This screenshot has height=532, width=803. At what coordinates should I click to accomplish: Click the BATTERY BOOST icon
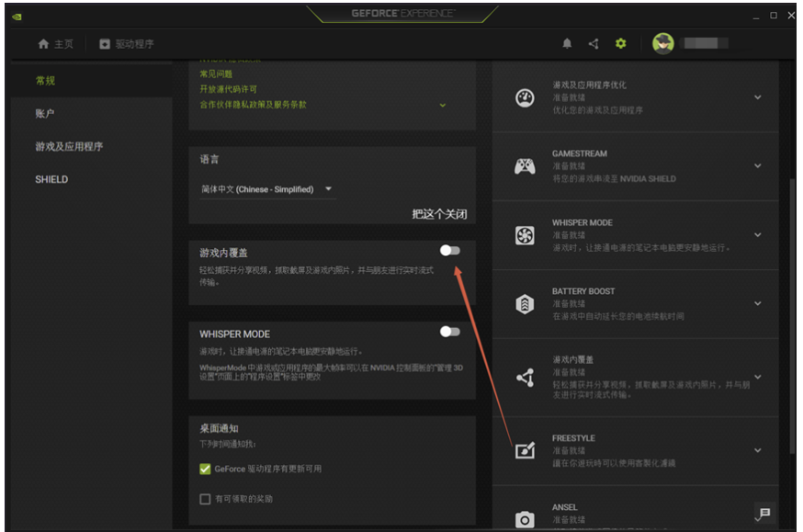pyautogui.click(x=525, y=304)
